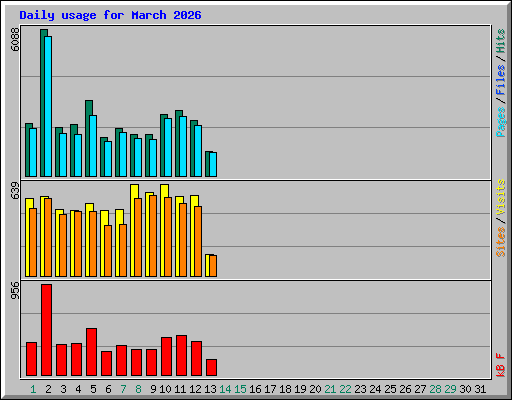Image resolution: width=512 pixels, height=400 pixels.
Task: Click day 28 on the x-axis
Action: (435, 389)
